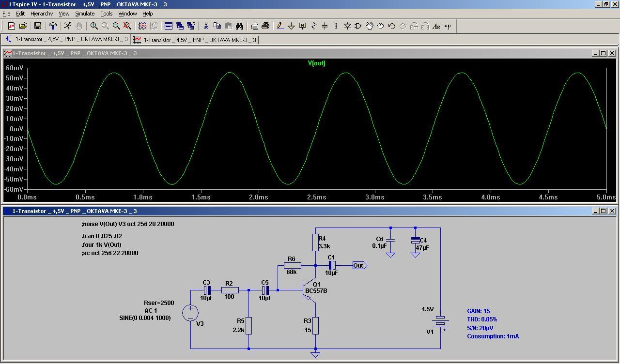Click the Run simulation icon
Viewport: 620px width, 364px height.
[x=67, y=26]
